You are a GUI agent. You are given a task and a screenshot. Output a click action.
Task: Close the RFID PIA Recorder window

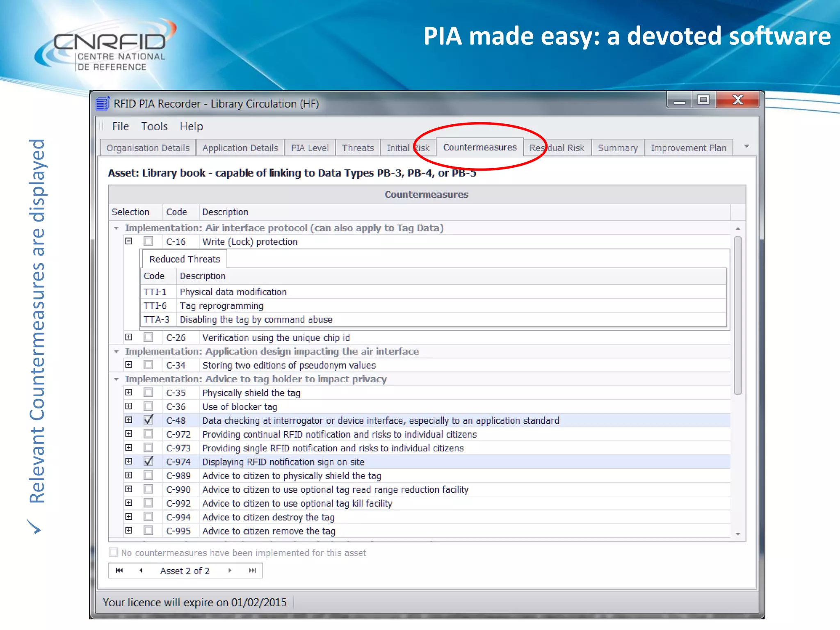[x=738, y=100]
